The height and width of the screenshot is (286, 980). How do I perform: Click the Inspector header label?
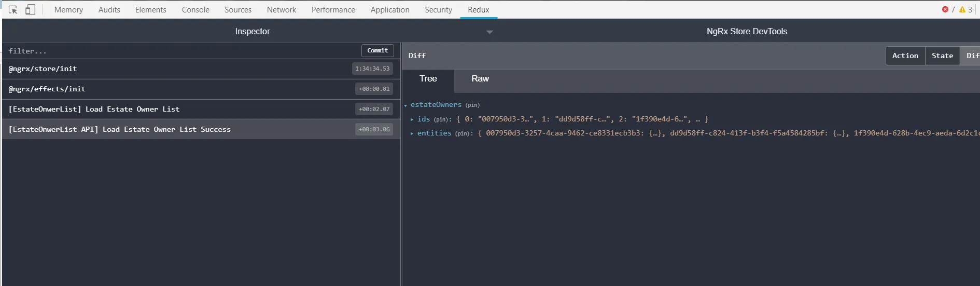(x=253, y=31)
